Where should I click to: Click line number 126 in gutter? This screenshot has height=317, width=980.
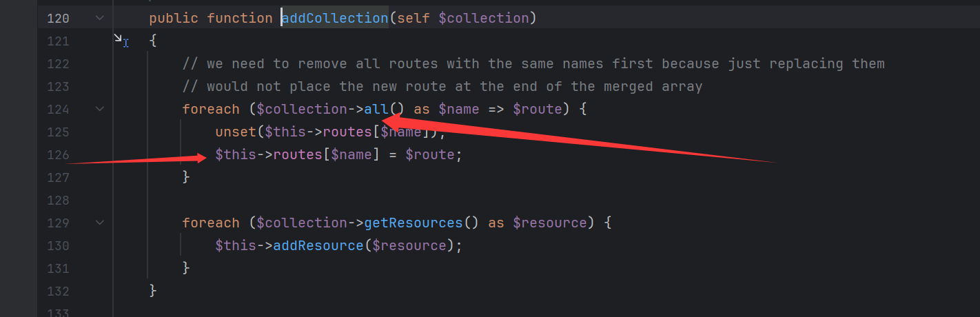[x=58, y=154]
